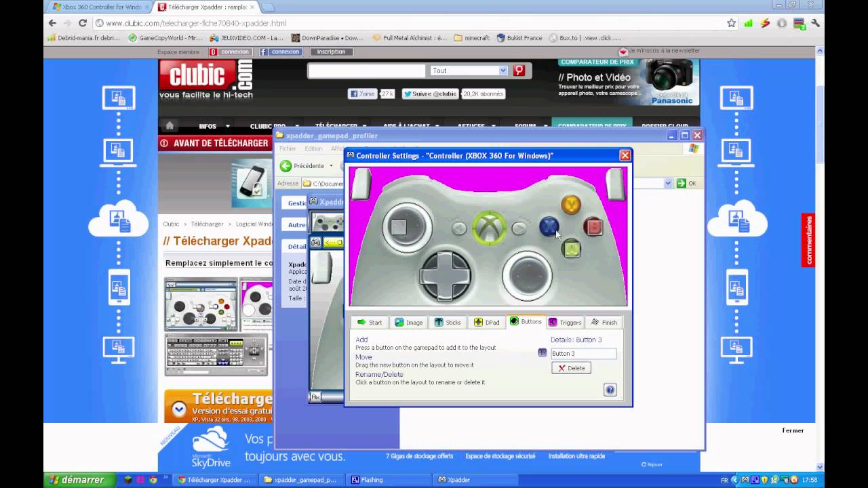This screenshot has height=488, width=868.
Task: Click the yellow Y button on controller image
Action: 571,204
